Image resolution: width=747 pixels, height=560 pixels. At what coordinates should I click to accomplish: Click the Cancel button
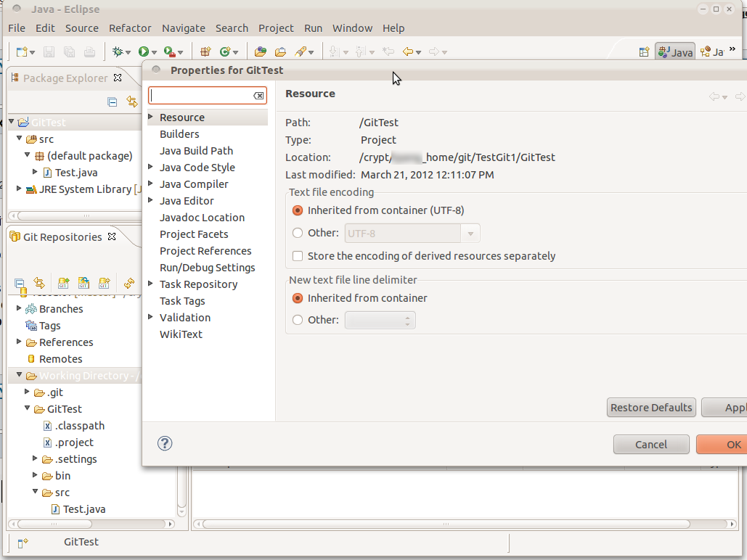pyautogui.click(x=651, y=444)
